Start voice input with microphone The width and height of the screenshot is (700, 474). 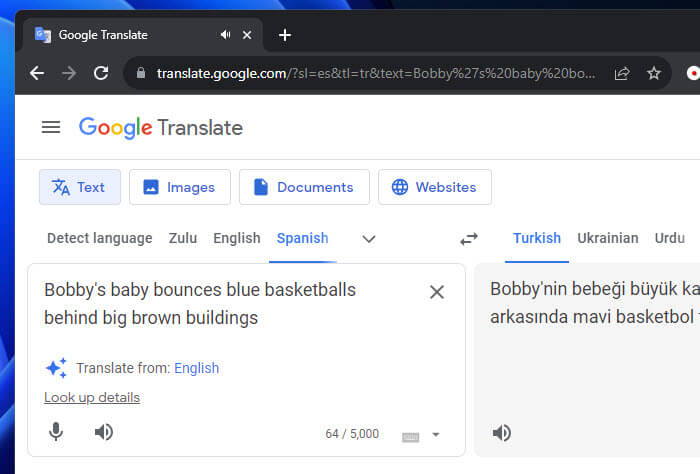(56, 432)
